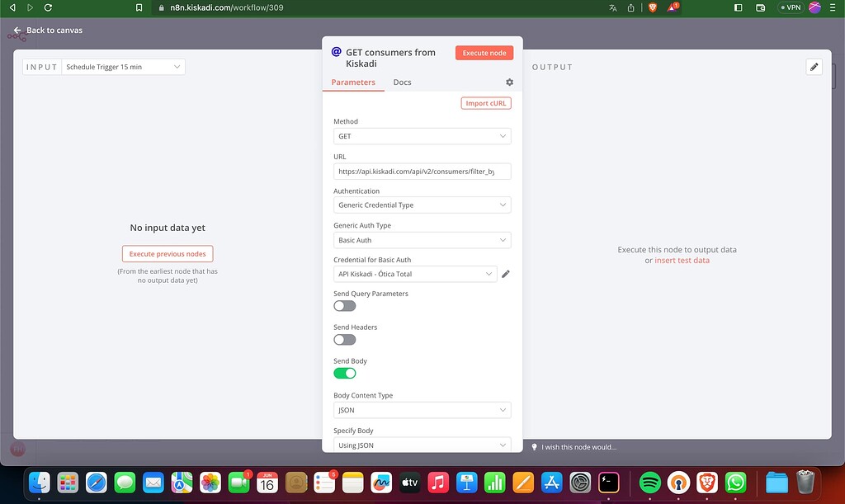
Task: Click the Execute node button
Action: tap(484, 53)
